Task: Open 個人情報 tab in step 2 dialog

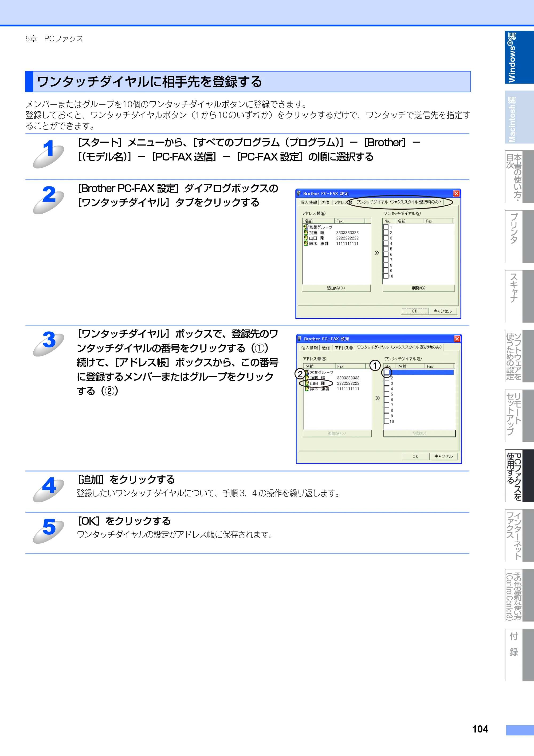Action: pos(308,202)
